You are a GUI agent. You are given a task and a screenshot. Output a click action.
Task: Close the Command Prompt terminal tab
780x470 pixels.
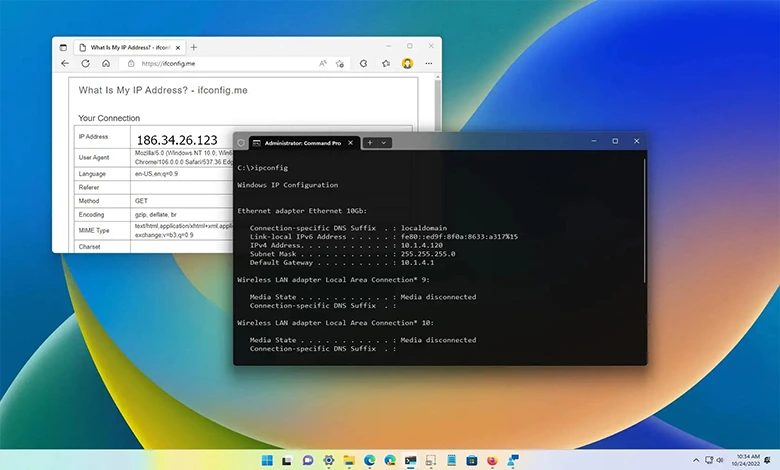tap(350, 142)
